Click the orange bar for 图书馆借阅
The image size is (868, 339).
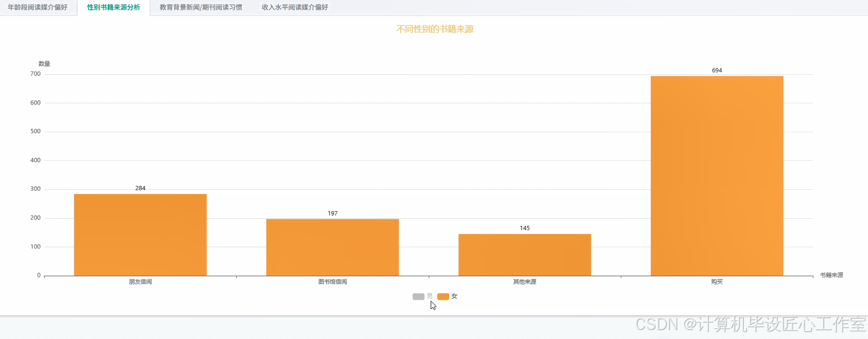(x=333, y=247)
